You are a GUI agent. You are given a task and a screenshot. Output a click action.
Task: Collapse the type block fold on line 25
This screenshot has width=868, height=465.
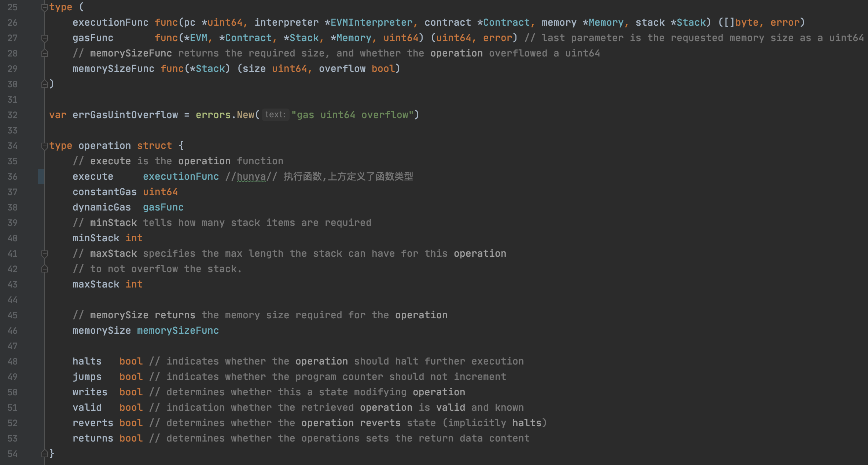pyautogui.click(x=45, y=7)
